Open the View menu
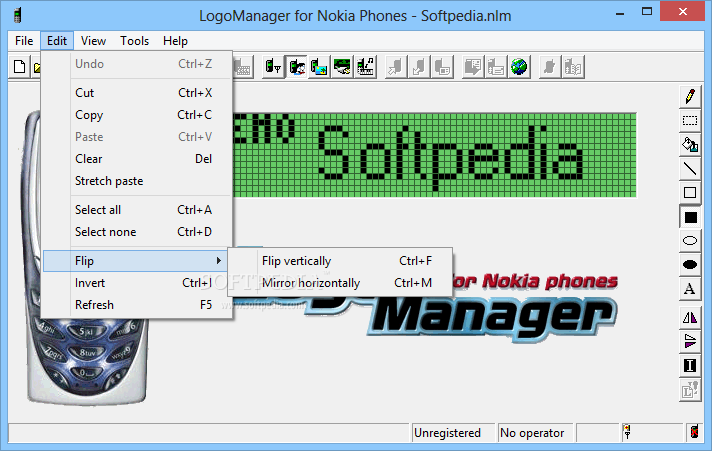The width and height of the screenshot is (712, 451). click(x=93, y=41)
